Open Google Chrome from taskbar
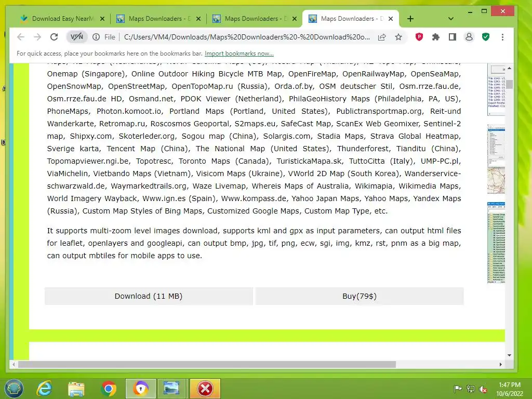 109,389
